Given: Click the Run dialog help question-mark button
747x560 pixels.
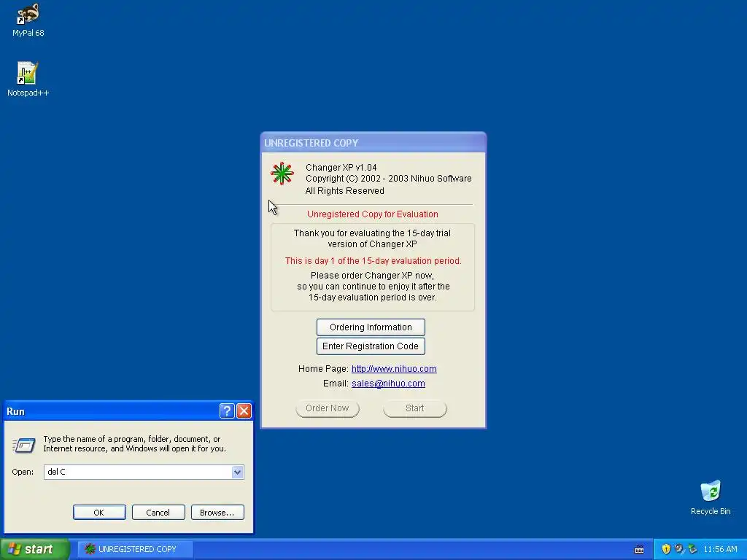Looking at the screenshot, I should 227,411.
